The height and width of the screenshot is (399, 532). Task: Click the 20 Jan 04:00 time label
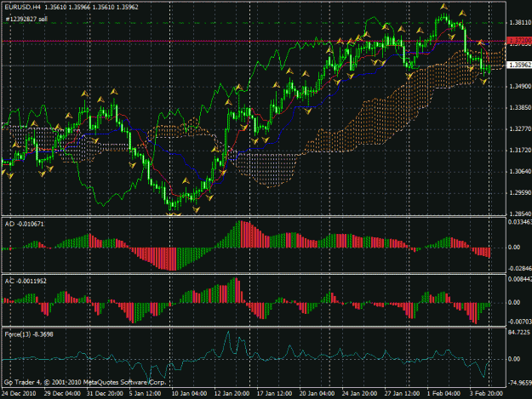317,394
